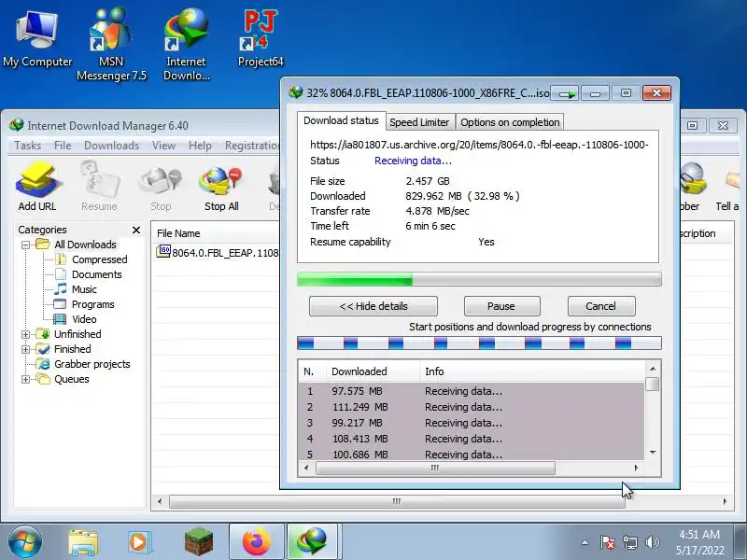Switch to the Download status tab
Image resolution: width=747 pixels, height=560 pixels.
(341, 121)
